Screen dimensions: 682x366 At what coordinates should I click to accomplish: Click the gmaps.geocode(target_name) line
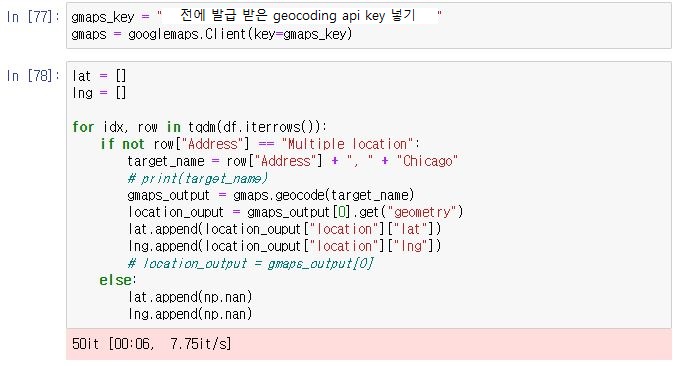point(271,195)
